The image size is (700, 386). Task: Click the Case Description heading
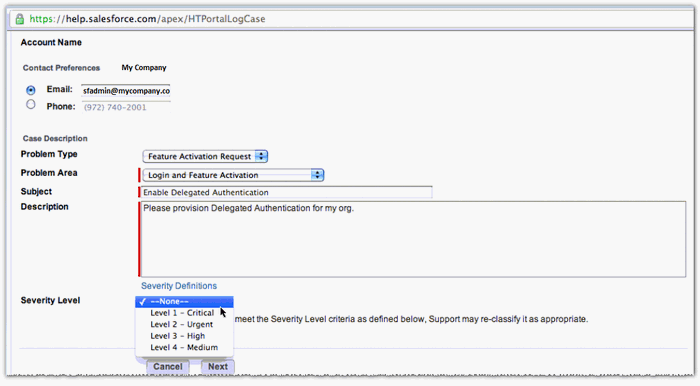pyautogui.click(x=55, y=138)
